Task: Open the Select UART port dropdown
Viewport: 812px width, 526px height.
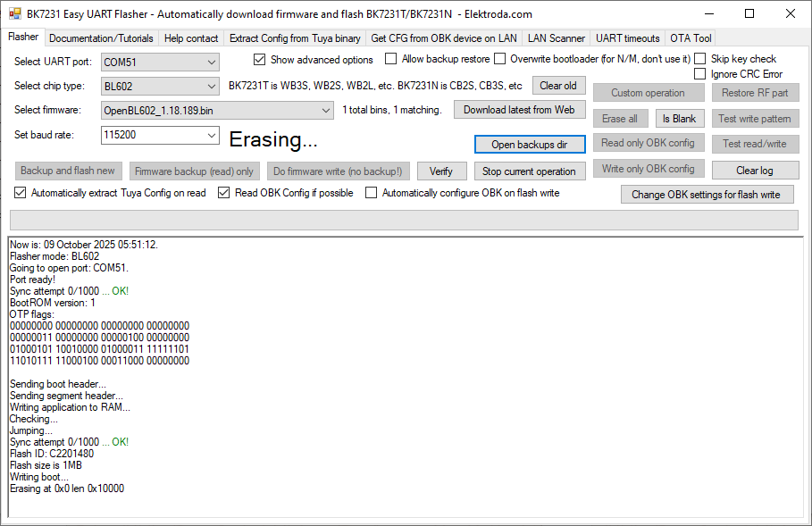Action: (160, 63)
